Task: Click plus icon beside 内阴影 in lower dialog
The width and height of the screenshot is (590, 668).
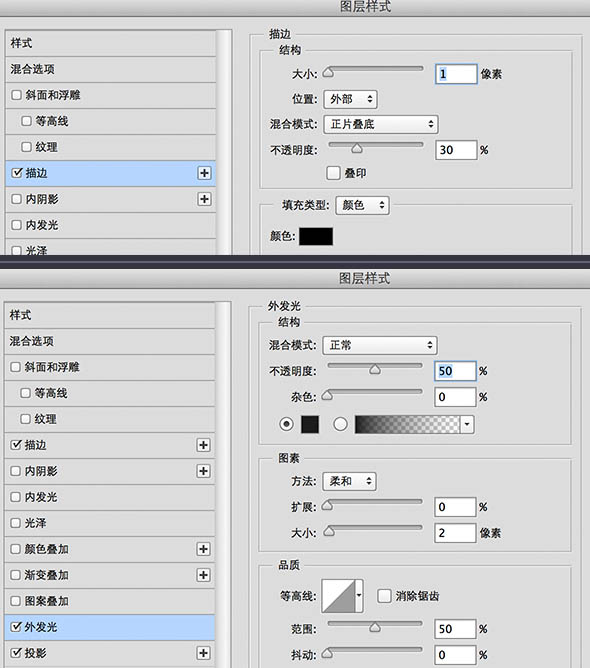Action: (x=203, y=471)
